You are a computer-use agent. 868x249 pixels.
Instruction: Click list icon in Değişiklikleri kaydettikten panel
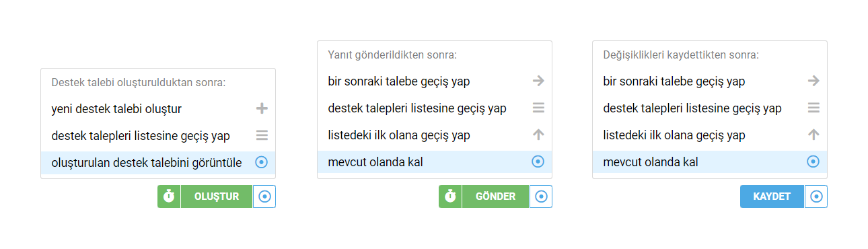pyautogui.click(x=813, y=108)
